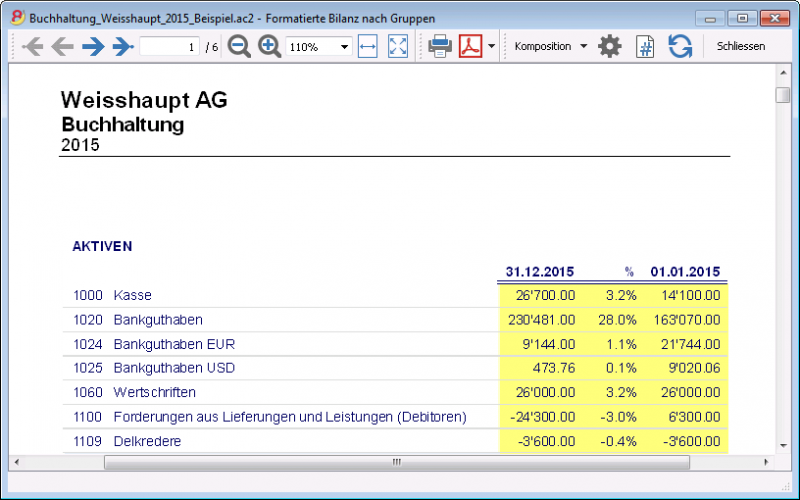800x500 pixels.
Task: Click the Banana application icon in title bar
Action: [x=17, y=18]
